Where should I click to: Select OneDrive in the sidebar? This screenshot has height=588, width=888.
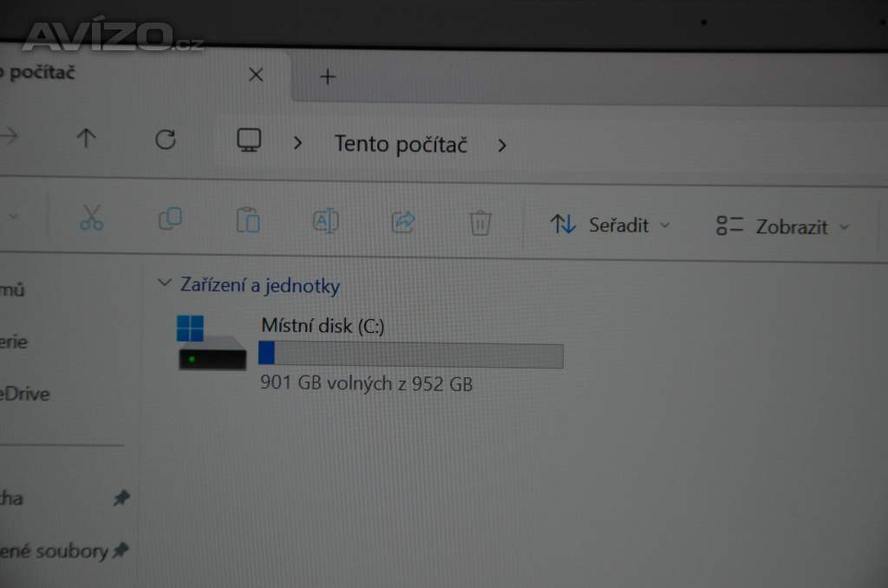coord(25,394)
